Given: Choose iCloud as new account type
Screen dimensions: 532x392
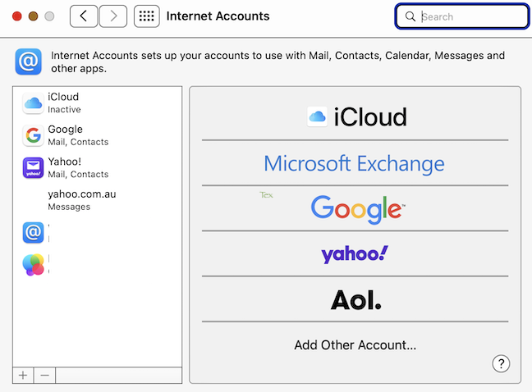Looking at the screenshot, I should click(x=355, y=117).
